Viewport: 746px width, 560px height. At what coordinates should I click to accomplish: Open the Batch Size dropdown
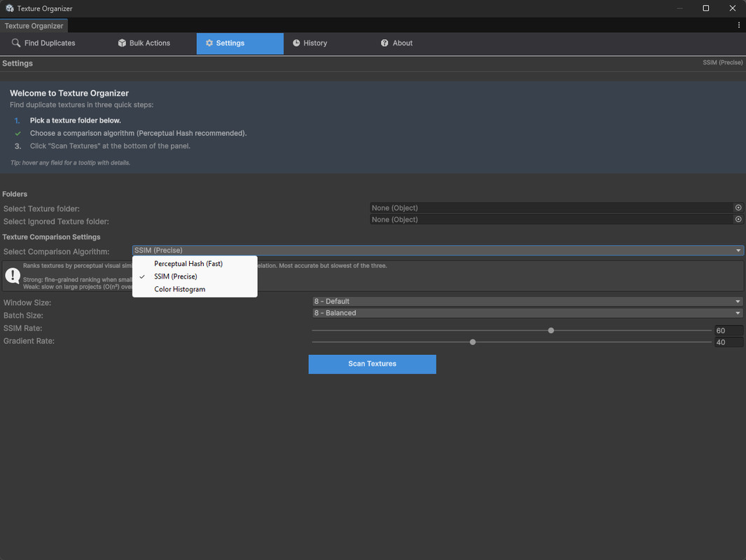point(527,313)
